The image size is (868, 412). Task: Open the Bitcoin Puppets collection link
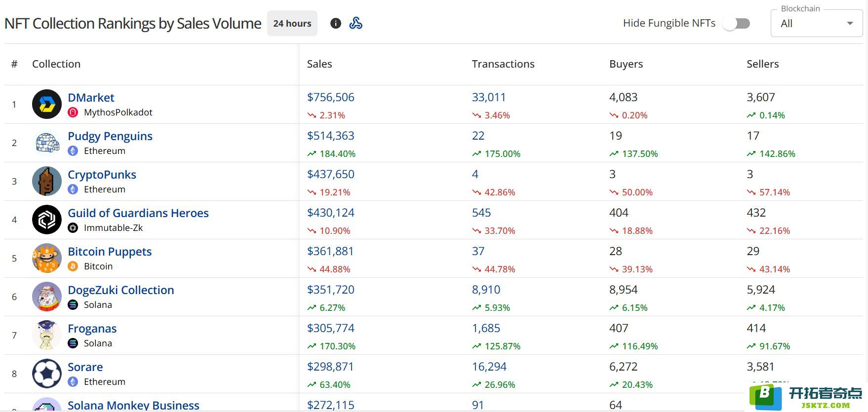[x=110, y=252]
